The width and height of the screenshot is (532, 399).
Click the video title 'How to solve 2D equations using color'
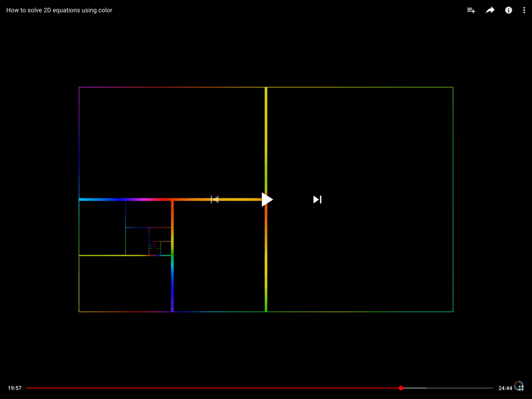59,10
